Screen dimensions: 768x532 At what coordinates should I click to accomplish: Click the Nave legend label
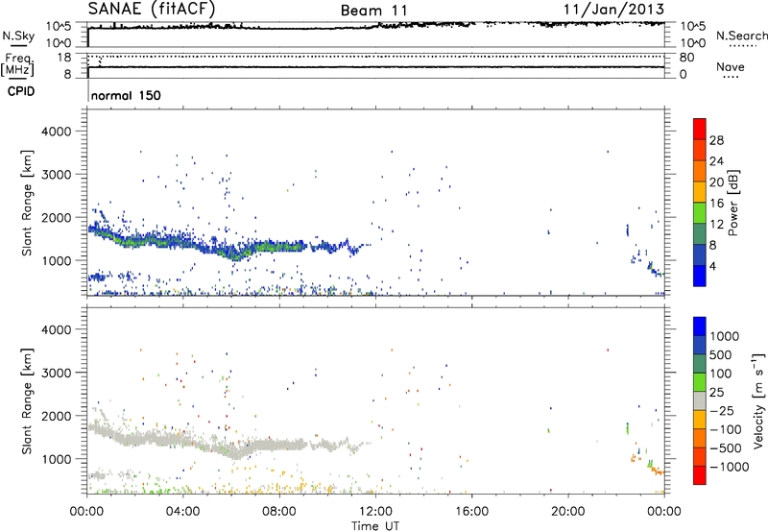pyautogui.click(x=731, y=66)
